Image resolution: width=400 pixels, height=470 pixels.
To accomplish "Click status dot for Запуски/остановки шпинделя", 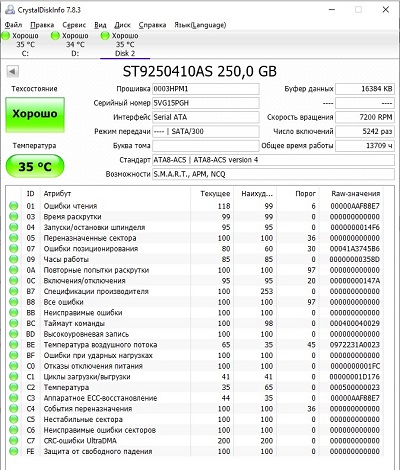I will [14, 227].
